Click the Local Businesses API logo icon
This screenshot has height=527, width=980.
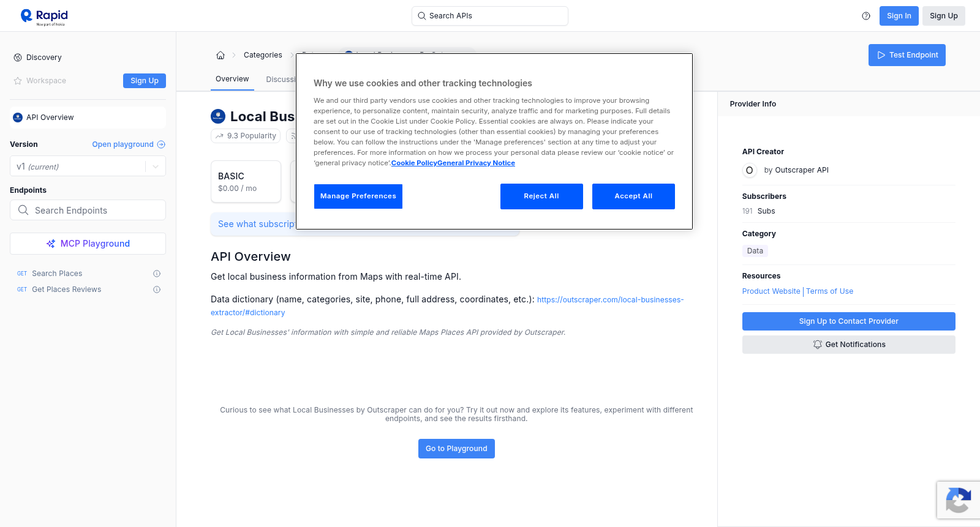coord(218,116)
